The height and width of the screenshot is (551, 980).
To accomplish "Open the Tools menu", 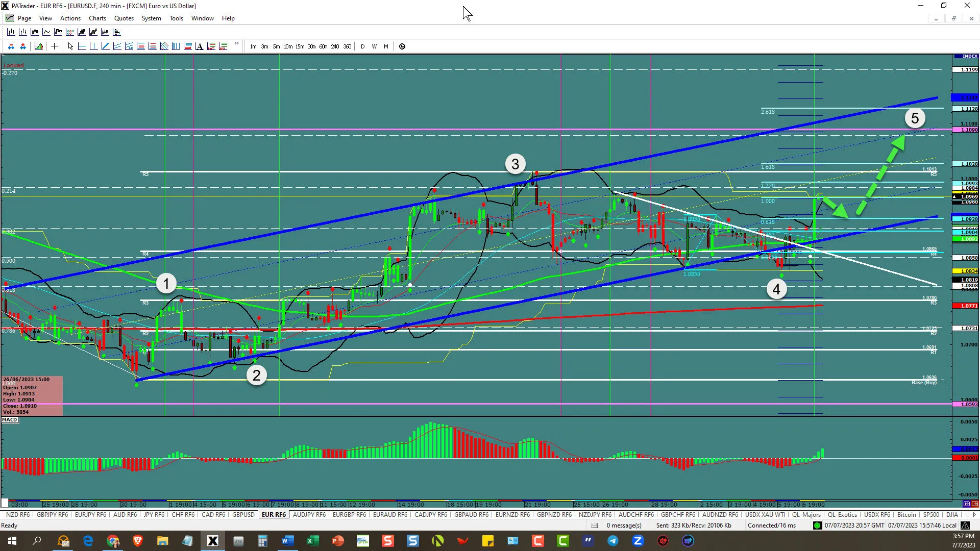I will pyautogui.click(x=177, y=18).
